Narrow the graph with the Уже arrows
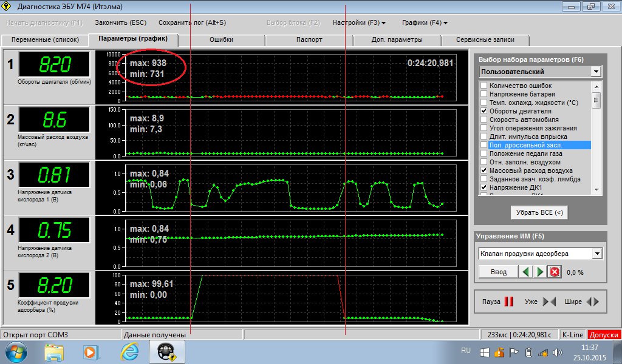 (549, 302)
